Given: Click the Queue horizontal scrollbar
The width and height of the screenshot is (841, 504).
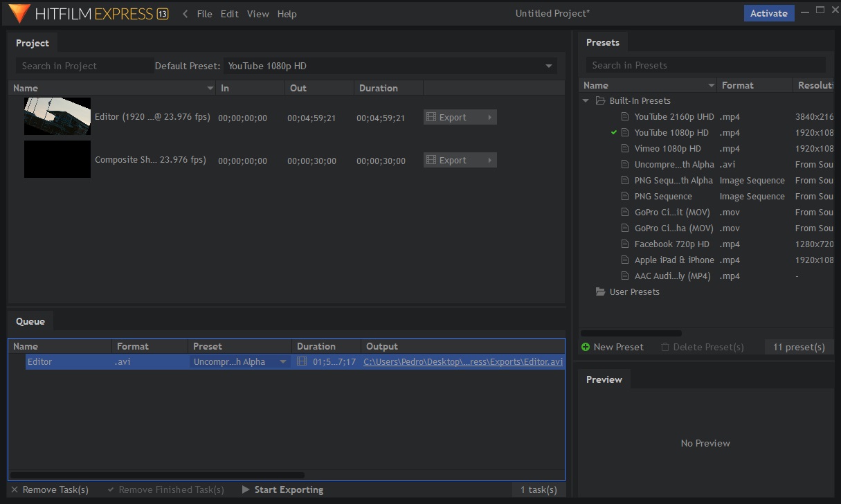Looking at the screenshot, I should (x=157, y=475).
